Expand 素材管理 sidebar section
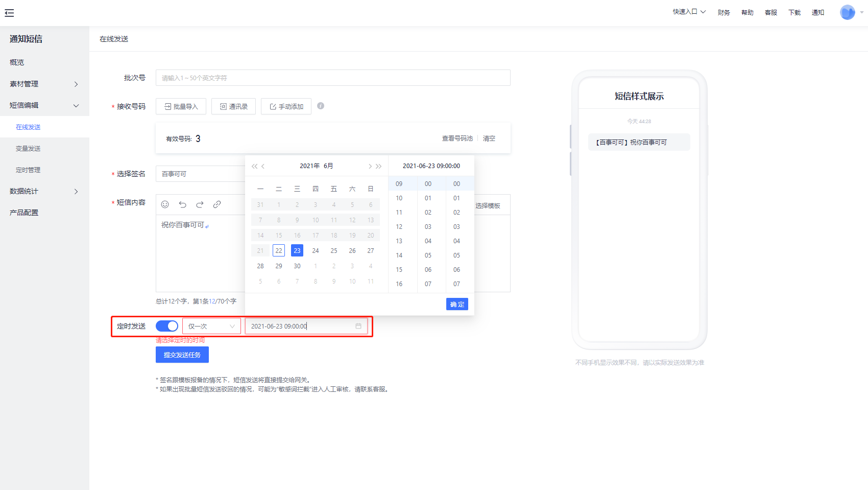Image resolution: width=868 pixels, height=490 pixels. click(44, 84)
